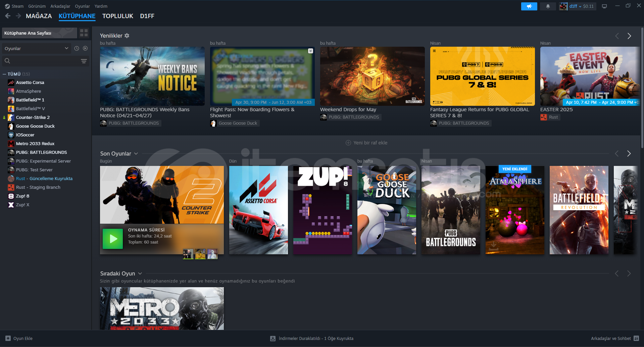
Task: Click the Oyun Ekle plus icon
Action: click(8, 338)
